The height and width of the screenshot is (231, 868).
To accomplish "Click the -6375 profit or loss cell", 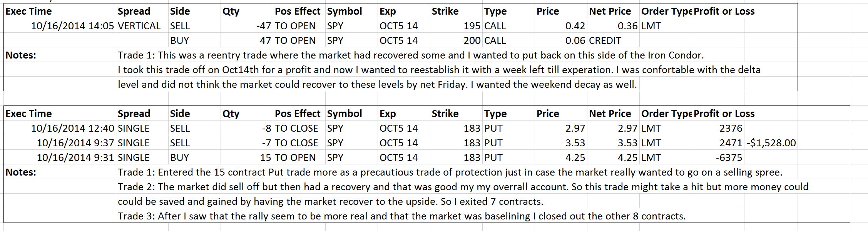I will pos(718,157).
